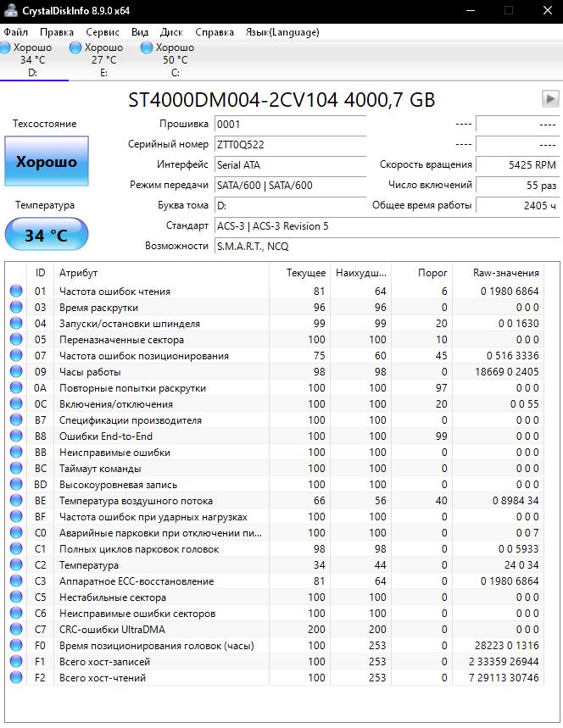This screenshot has height=728, width=563.
Task: Click the next disk arrow button
Action: (549, 99)
